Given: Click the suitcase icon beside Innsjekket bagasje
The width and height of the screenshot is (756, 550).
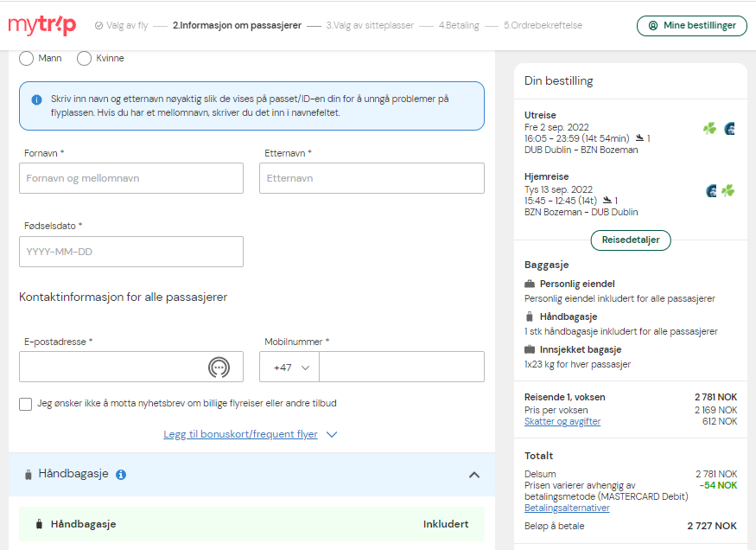Looking at the screenshot, I should (530, 349).
